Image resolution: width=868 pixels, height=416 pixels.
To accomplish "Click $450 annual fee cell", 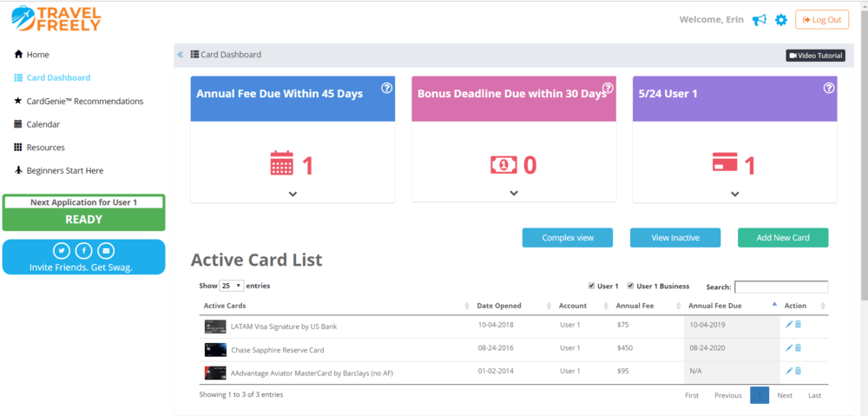I will (625, 348).
